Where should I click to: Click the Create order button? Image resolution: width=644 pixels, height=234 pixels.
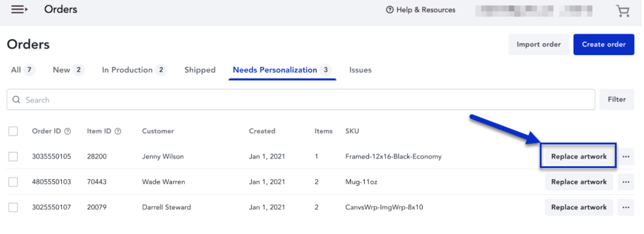pos(604,44)
